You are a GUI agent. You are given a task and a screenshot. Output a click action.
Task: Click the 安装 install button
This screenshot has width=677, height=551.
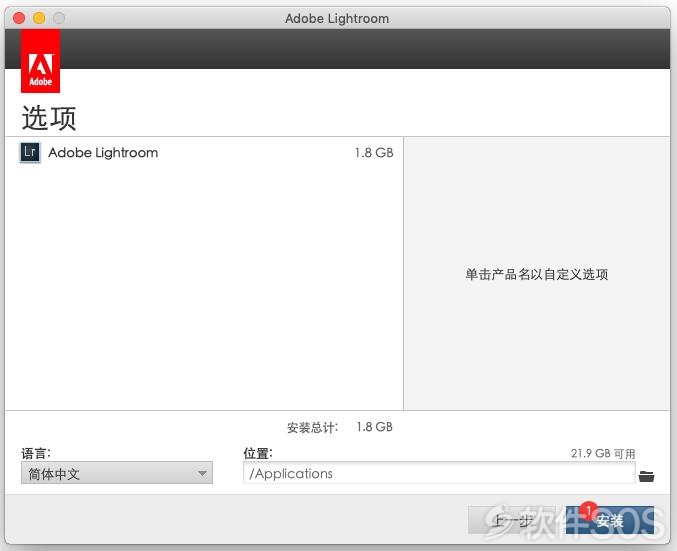(x=610, y=520)
